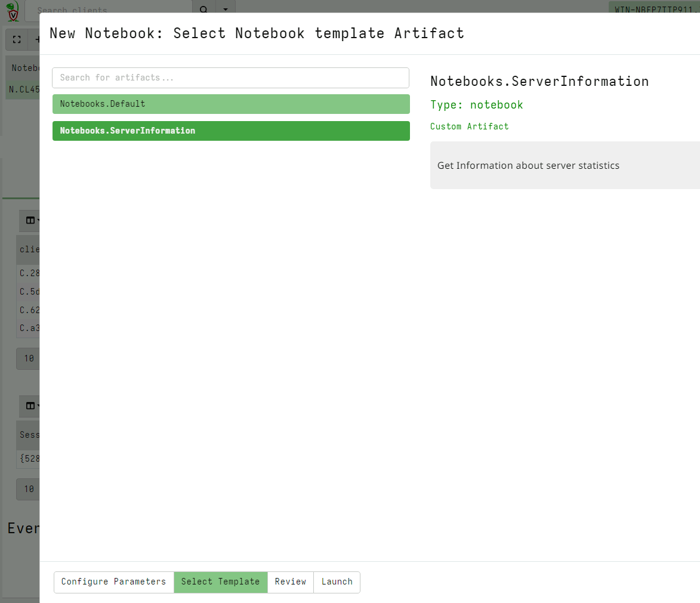Click the Custom Artifact label

click(x=469, y=126)
